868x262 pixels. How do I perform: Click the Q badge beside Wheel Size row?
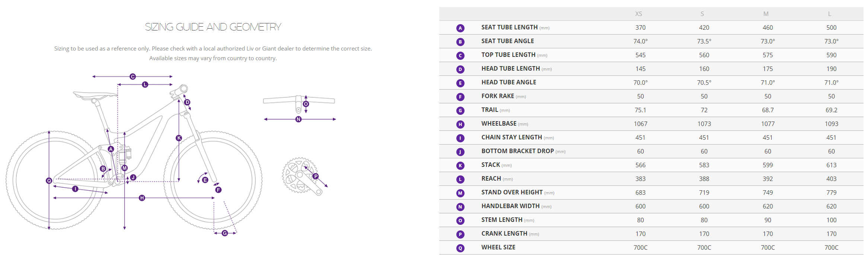point(460,248)
